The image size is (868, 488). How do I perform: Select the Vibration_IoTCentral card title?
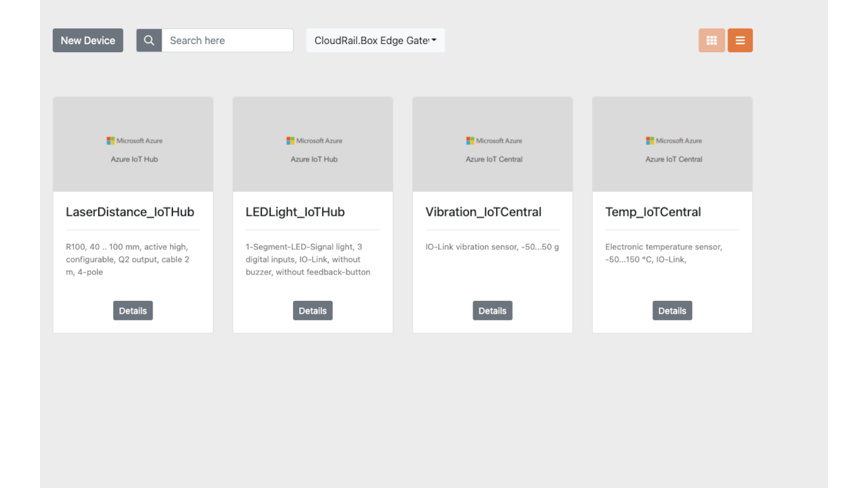[x=484, y=212]
